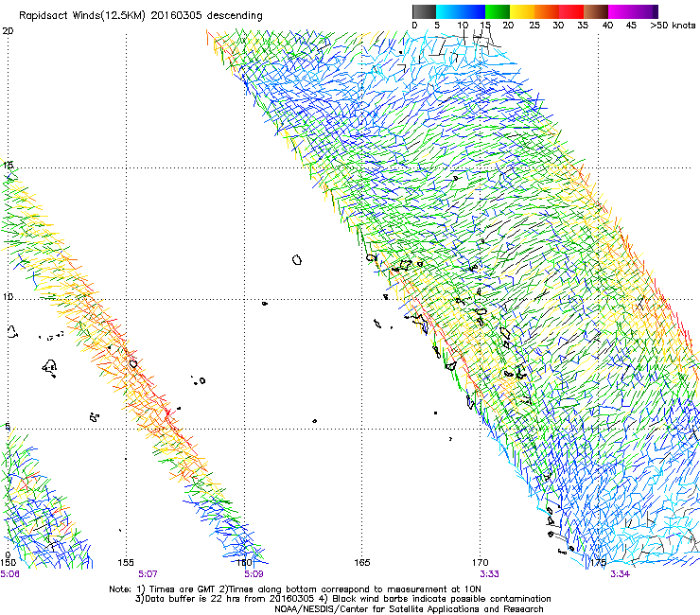Click the 'NOAA/NESDIS/Center for Satellite Applications' credit line
This screenshot has height=615, width=700.
click(409, 609)
